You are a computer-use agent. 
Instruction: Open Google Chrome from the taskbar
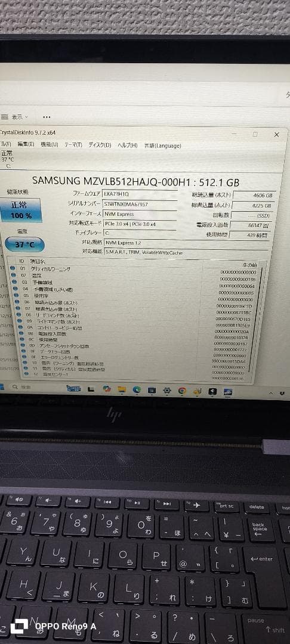182,391
